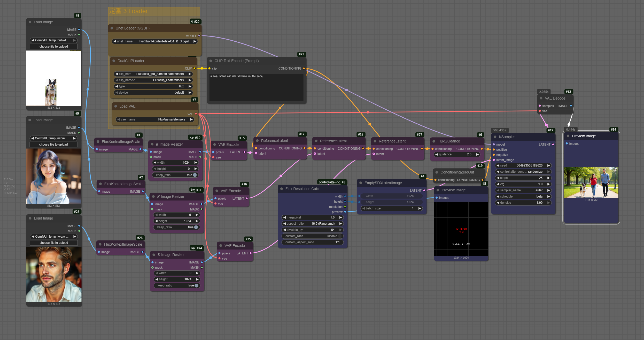The height and width of the screenshot is (340, 644).
Task: Click choose file to upload under dog image
Action: coord(54,47)
